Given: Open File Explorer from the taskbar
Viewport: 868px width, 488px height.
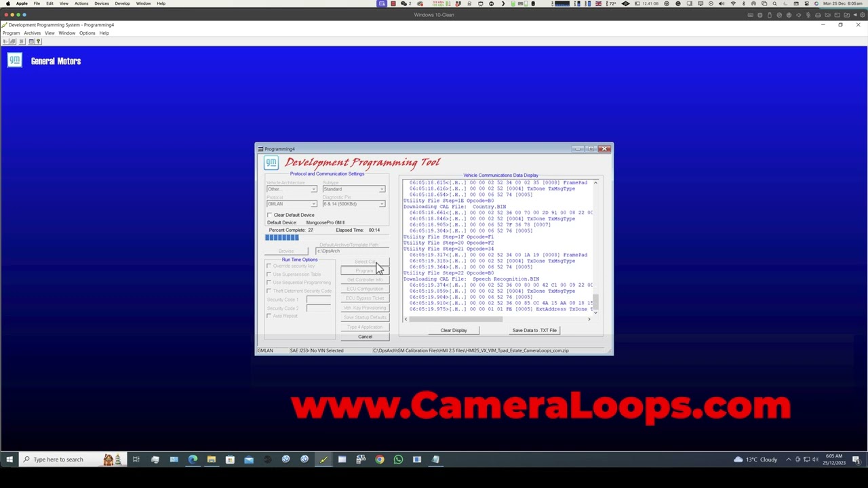Looking at the screenshot, I should (x=212, y=460).
